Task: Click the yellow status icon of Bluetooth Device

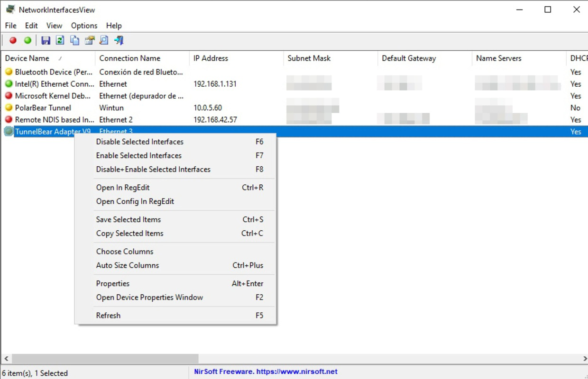Action: click(9, 72)
